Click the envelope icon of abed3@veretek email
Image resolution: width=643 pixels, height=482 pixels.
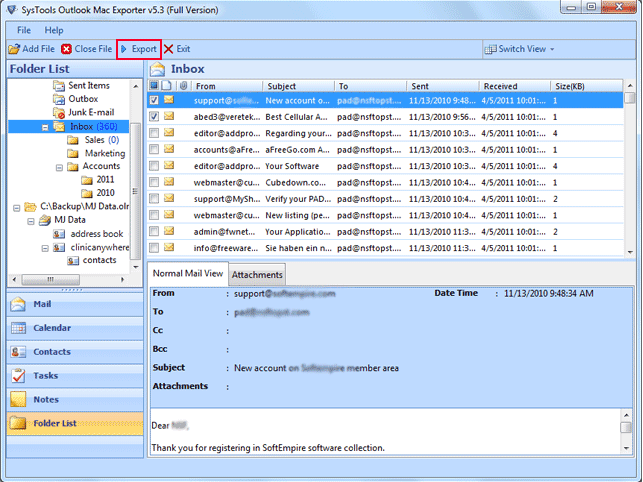click(x=169, y=116)
